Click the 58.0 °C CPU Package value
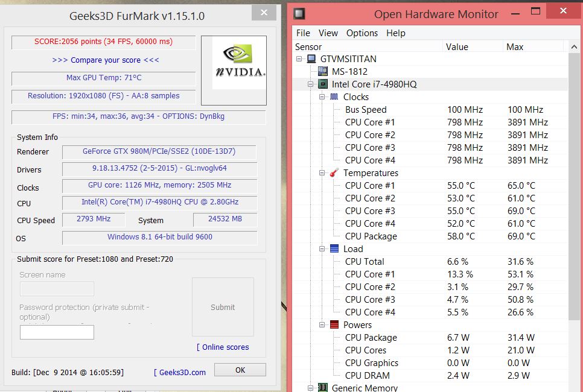The width and height of the screenshot is (583, 392). pos(461,236)
